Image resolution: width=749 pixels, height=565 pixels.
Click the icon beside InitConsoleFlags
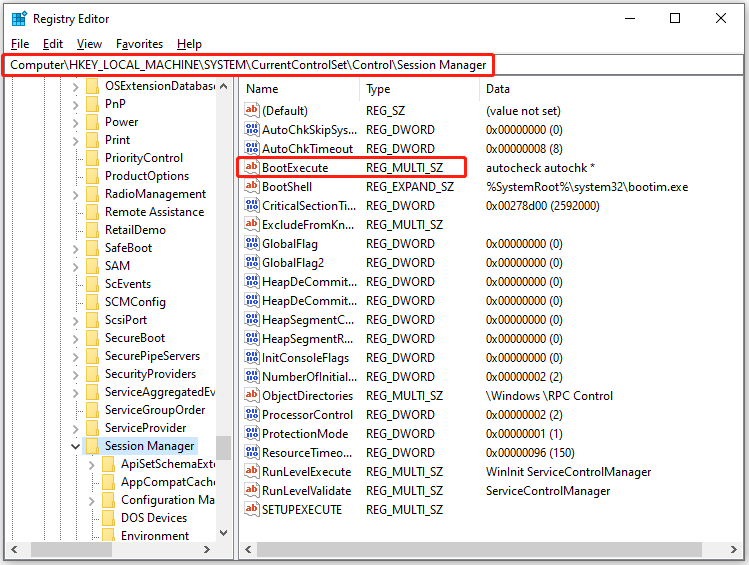252,358
